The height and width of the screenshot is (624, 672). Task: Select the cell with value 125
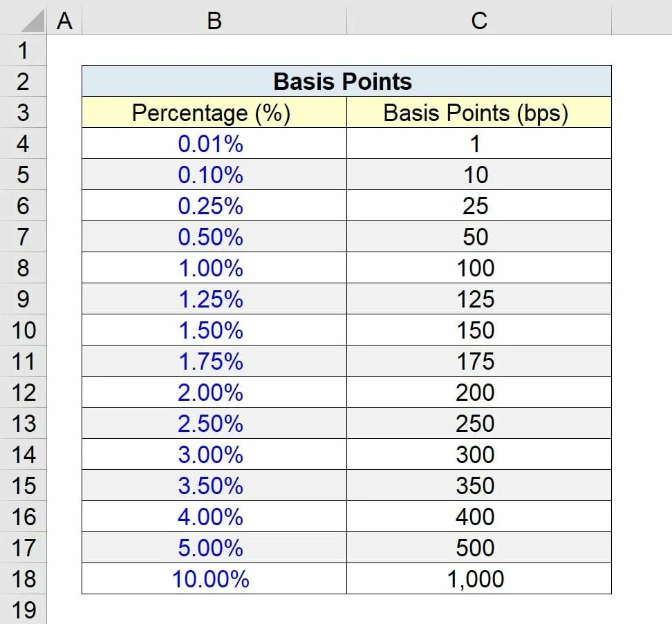[x=479, y=299]
